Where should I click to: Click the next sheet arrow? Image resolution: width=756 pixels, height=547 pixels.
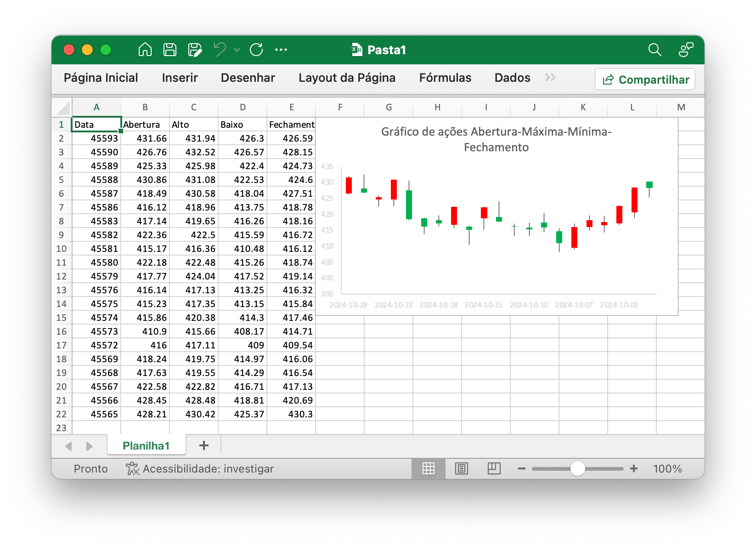(89, 446)
